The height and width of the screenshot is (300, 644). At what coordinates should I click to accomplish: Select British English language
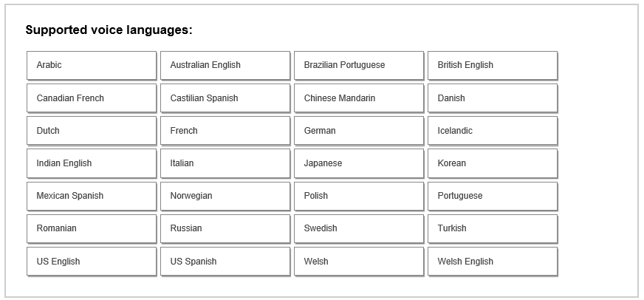tap(493, 65)
